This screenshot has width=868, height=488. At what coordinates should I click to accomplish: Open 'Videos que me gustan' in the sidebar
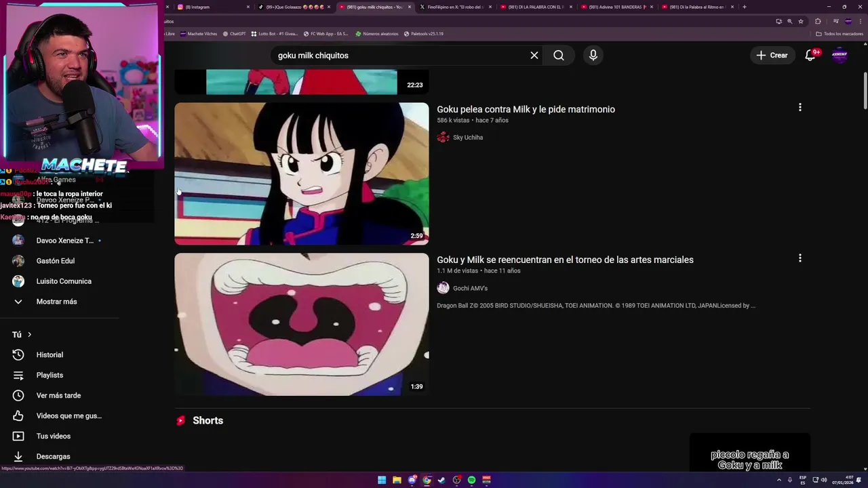(68, 416)
